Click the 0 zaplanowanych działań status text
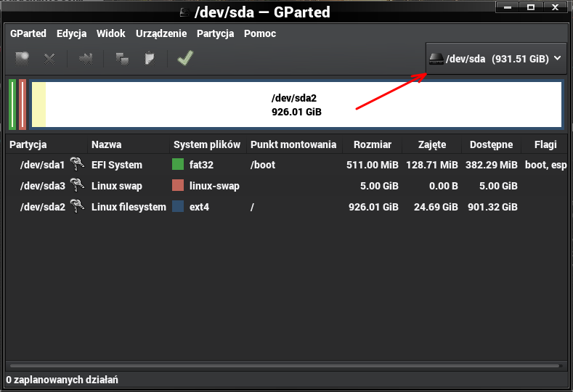573x392 pixels. pos(62,380)
